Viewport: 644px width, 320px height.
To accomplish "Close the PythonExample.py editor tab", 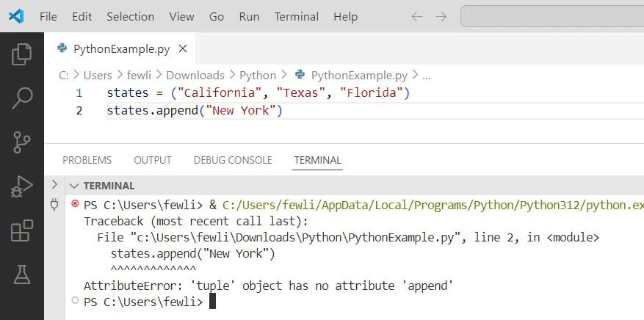I will [183, 49].
